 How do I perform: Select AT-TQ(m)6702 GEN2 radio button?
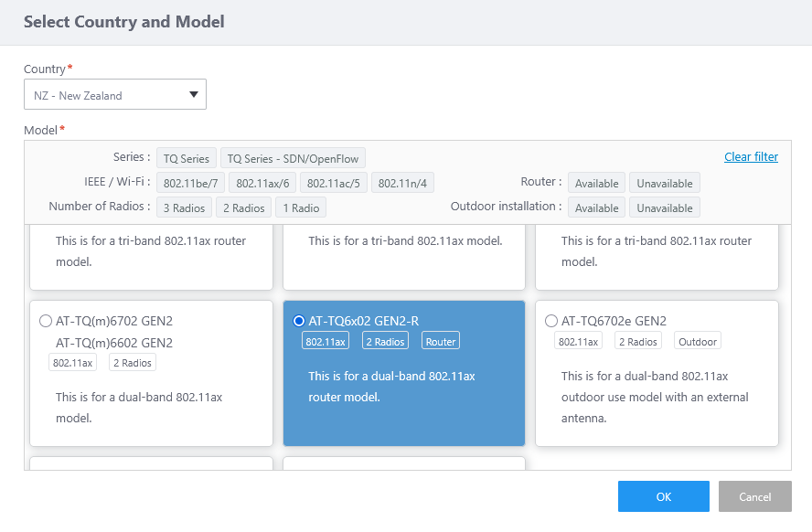pyautogui.click(x=46, y=321)
